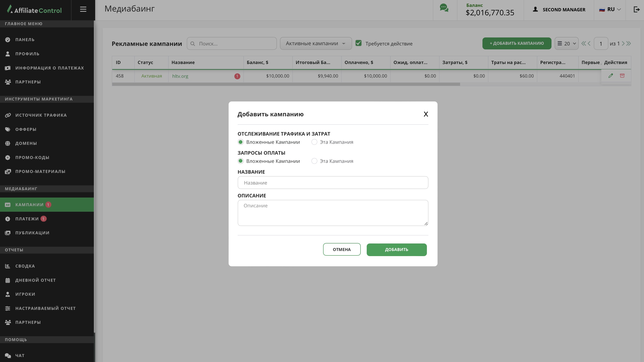
Task: Click the table's horizontal scrollbar
Action: tap(286, 84)
